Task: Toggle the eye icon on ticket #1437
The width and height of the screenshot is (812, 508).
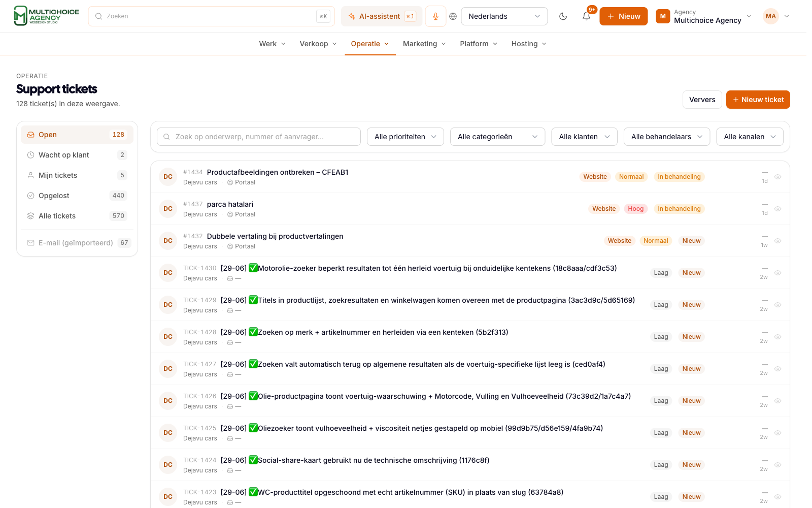Action: [x=777, y=209]
